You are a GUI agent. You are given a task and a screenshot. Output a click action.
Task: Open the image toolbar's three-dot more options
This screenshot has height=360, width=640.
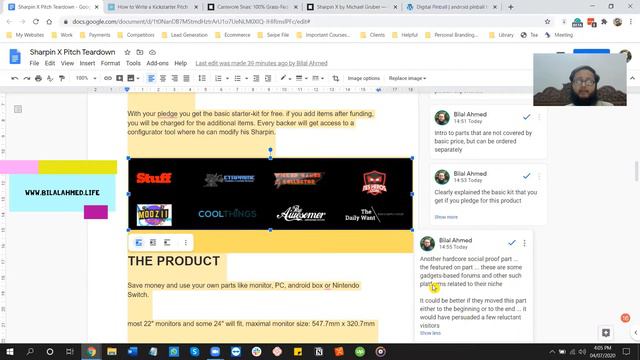(x=186, y=242)
